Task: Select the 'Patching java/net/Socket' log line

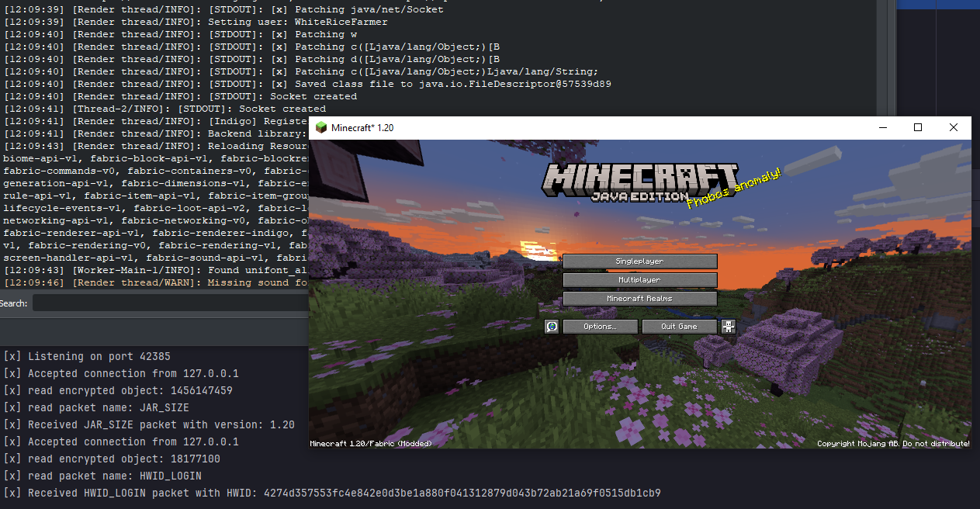Action: pyautogui.click(x=223, y=9)
